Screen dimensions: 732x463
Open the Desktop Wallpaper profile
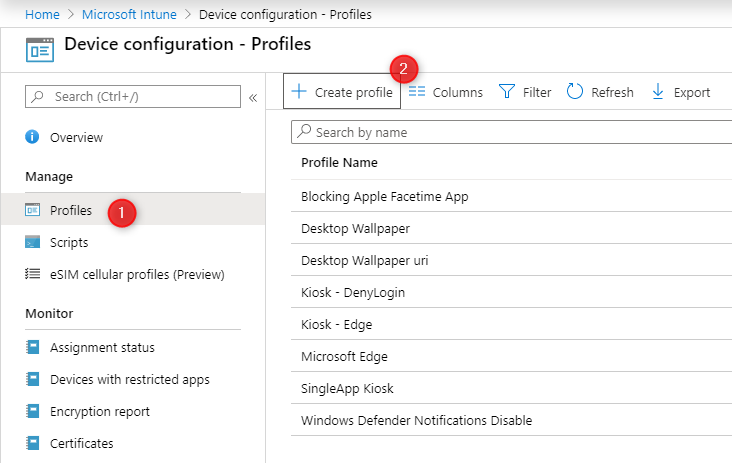point(355,229)
